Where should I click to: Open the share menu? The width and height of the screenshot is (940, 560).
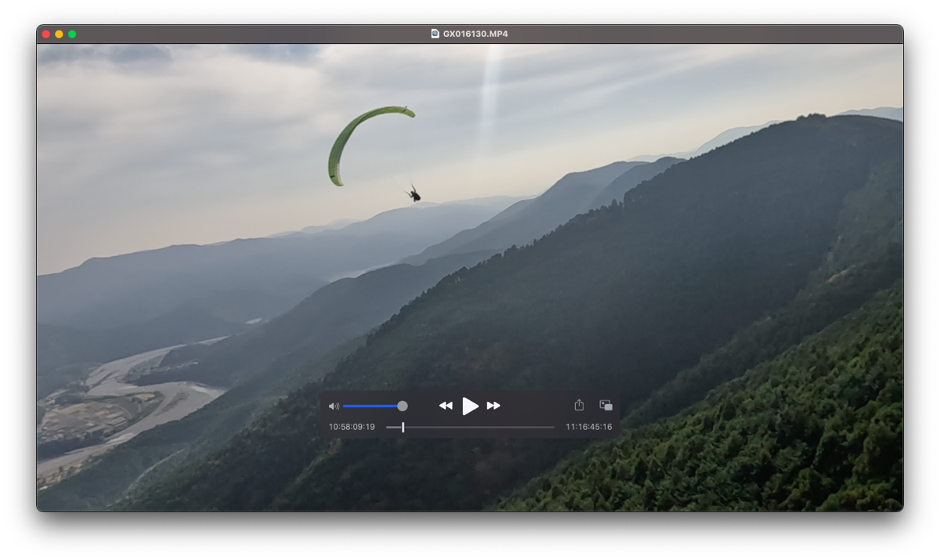[x=579, y=405]
